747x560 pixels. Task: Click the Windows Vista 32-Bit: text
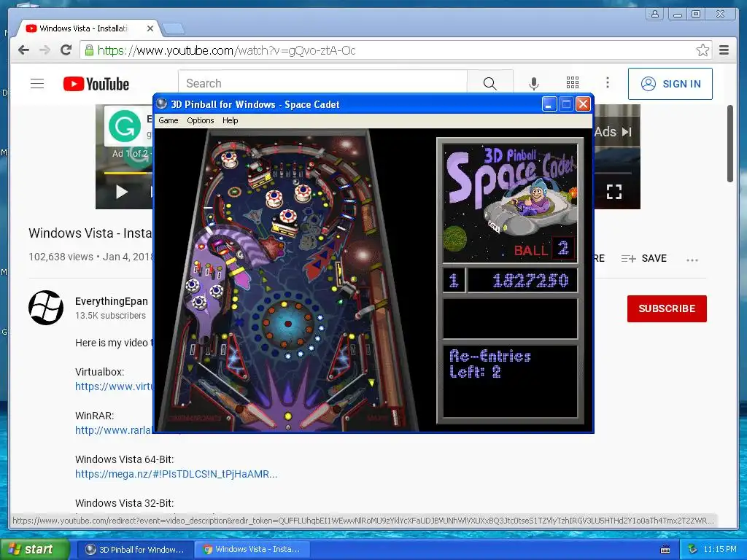pos(124,503)
